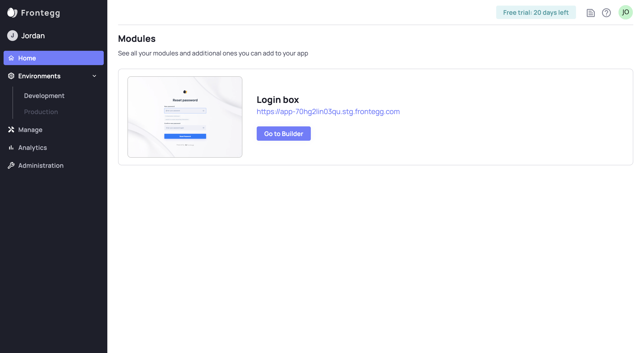Click the J avatar next to Jordan
Image resolution: width=644 pixels, height=353 pixels.
pyautogui.click(x=13, y=36)
